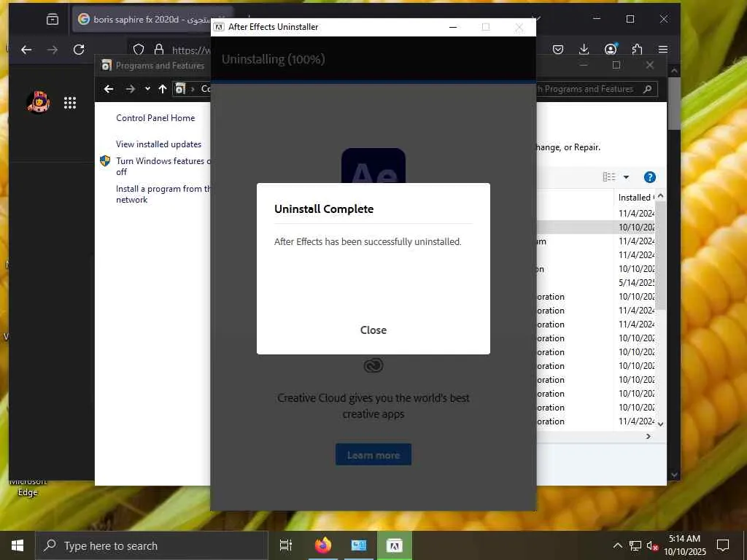Open the notifications action center
The width and height of the screenshot is (747, 560).
click(723, 545)
